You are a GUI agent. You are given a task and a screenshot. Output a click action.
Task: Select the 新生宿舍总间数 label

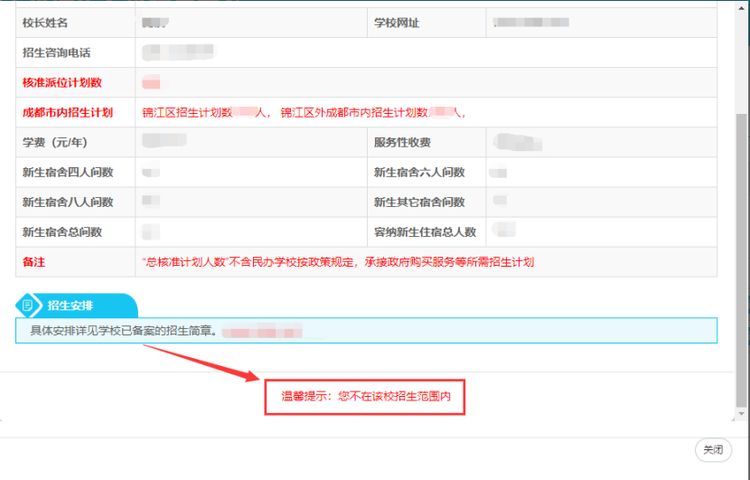(62, 232)
